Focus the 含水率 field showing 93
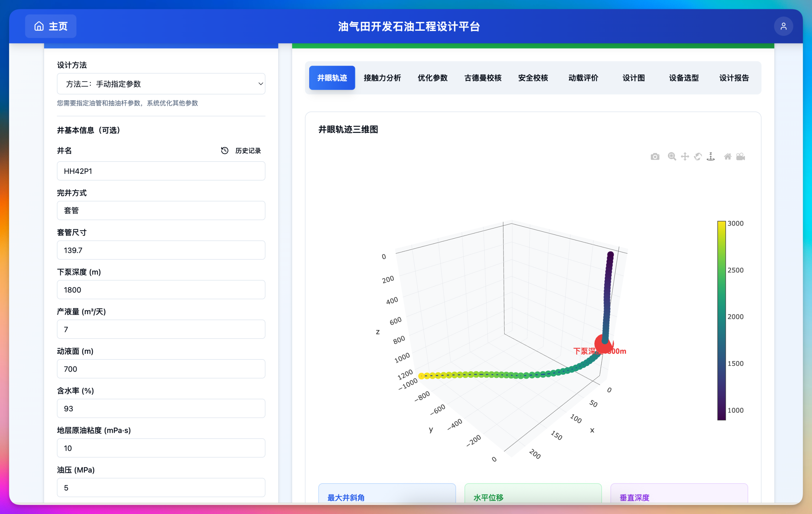 coord(161,408)
